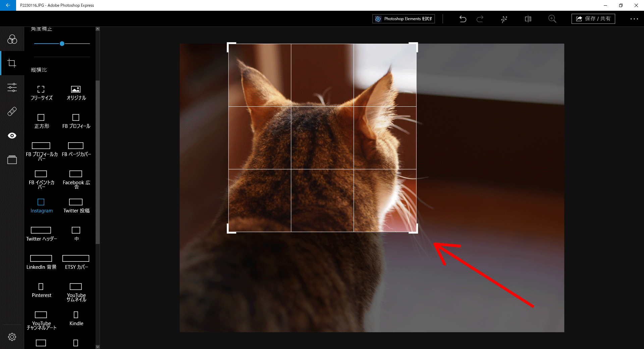Open the Corrections sliders panel
This screenshot has height=349, width=644.
(12, 88)
